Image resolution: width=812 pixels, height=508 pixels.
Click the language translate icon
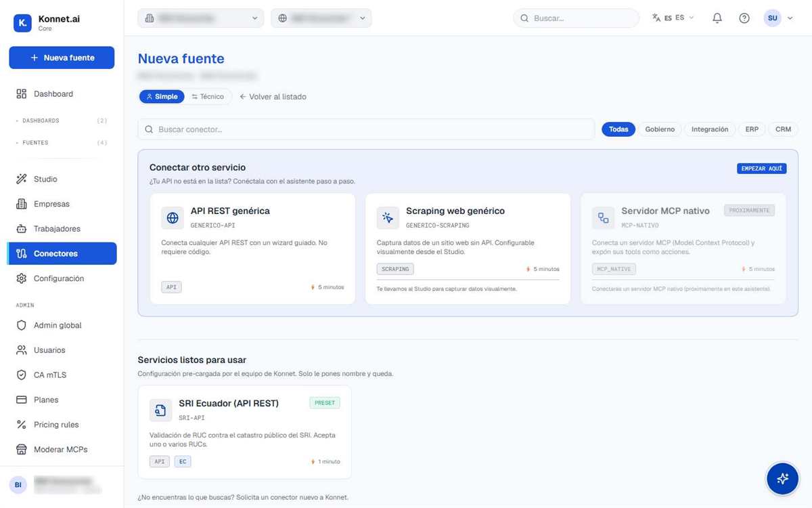656,18
